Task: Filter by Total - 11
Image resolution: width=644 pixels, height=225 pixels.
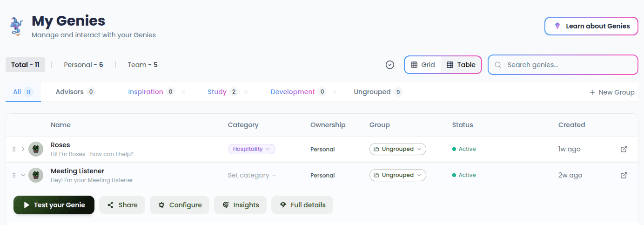Action: 25,65
